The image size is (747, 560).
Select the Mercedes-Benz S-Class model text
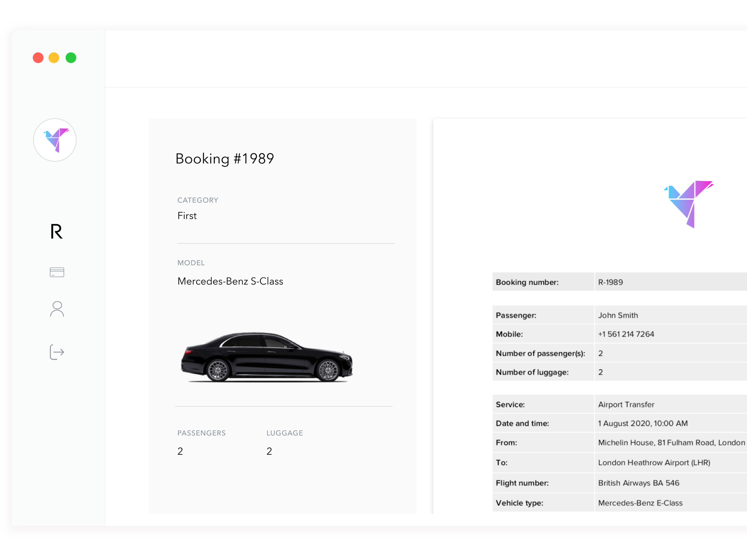tap(230, 281)
